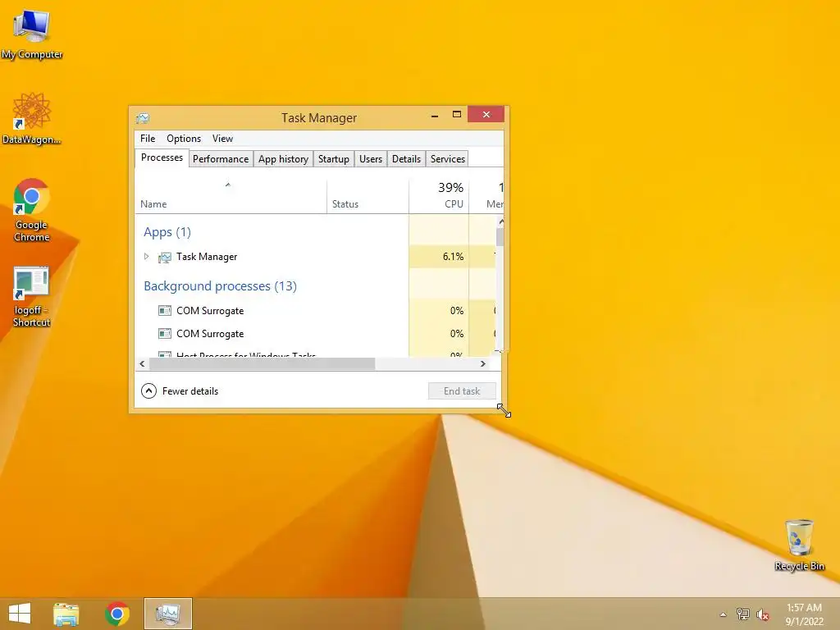Select Background processes (13) heading

[220, 286]
